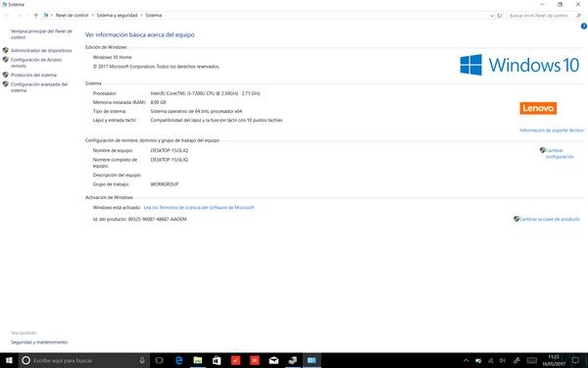Viewport: 588px width, 368px height.
Task: Select the Intel Core i5-7200U processor value
Action: [205, 93]
